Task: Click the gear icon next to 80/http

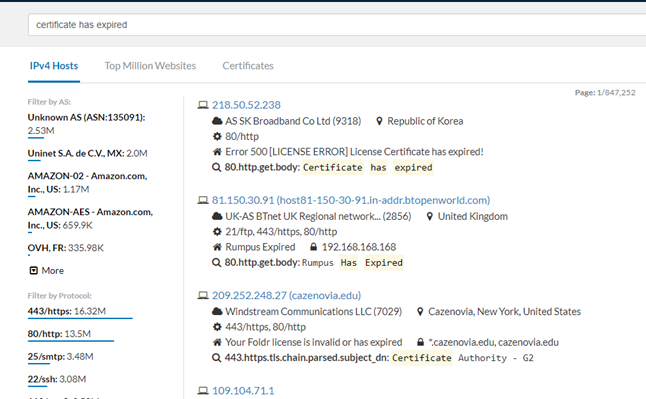Action: coord(217,136)
